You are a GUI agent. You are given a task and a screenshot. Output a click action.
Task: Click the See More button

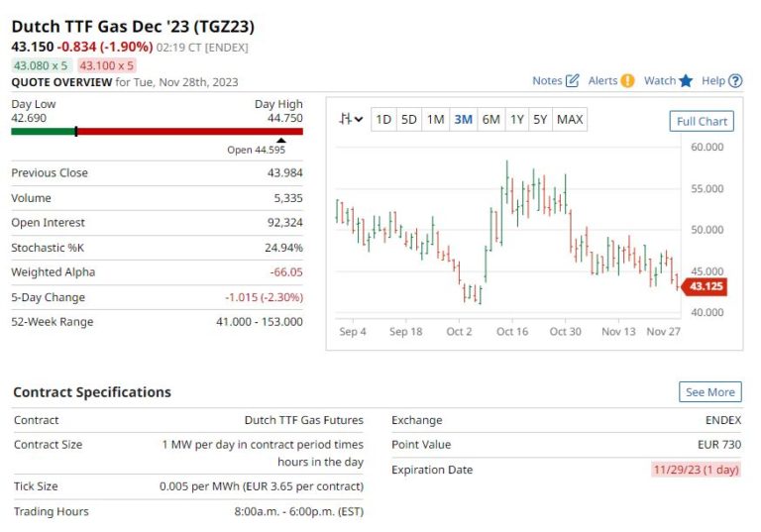pyautogui.click(x=709, y=392)
